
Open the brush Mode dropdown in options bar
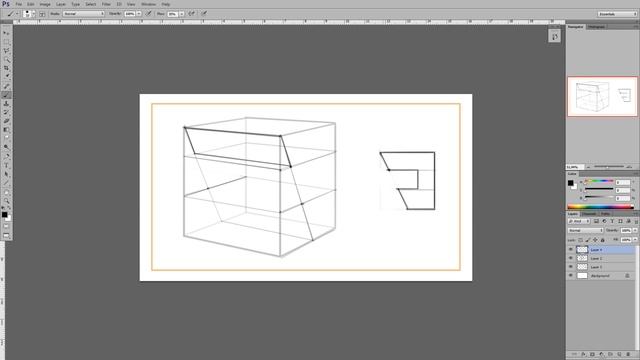point(83,13)
